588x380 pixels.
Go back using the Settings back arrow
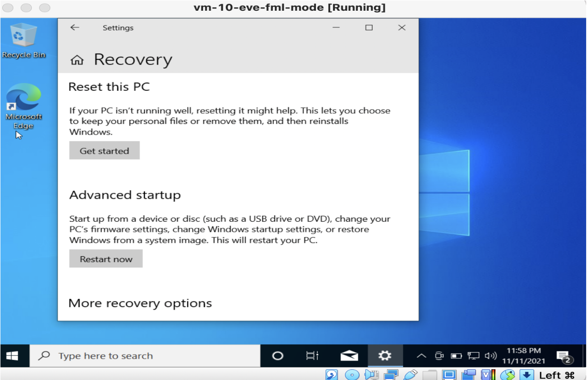(x=75, y=28)
